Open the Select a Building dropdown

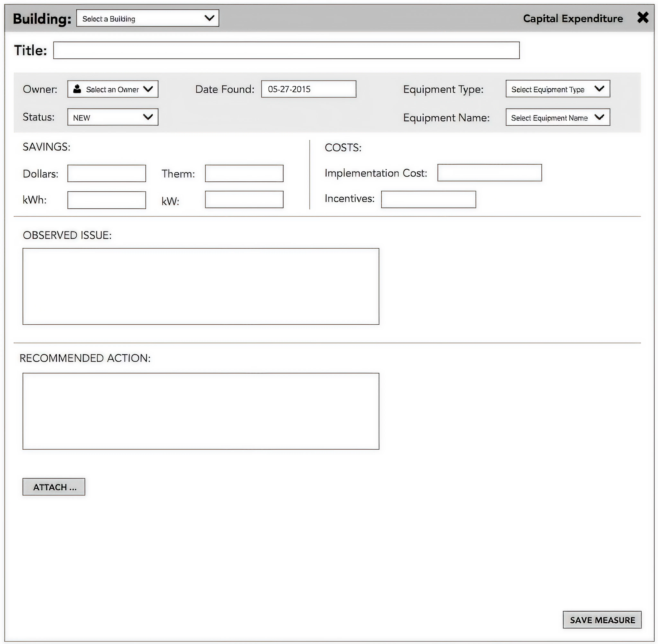tap(147, 18)
